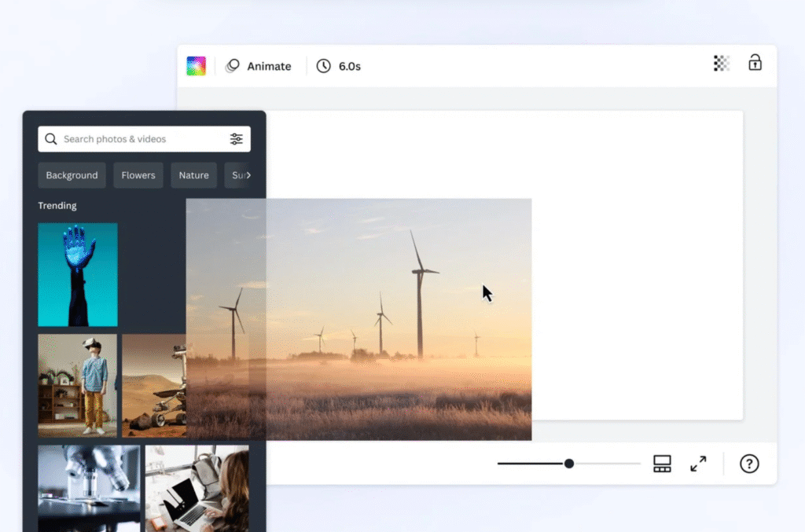The height and width of the screenshot is (532, 805).
Task: Click the animate circles icon
Action: pos(233,67)
